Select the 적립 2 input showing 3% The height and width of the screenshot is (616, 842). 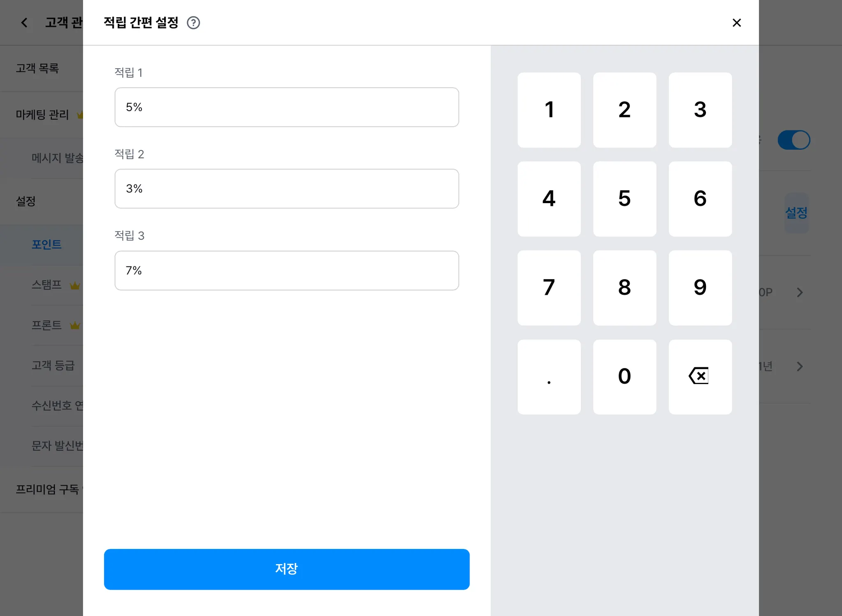[287, 189]
